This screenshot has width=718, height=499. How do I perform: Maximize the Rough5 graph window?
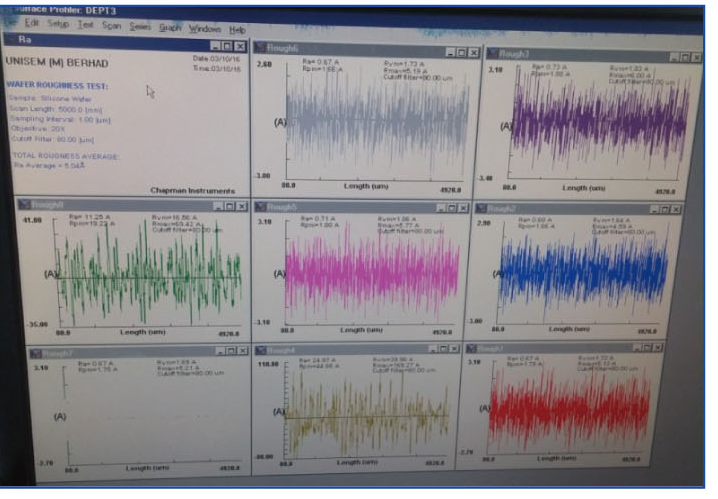coord(452,208)
